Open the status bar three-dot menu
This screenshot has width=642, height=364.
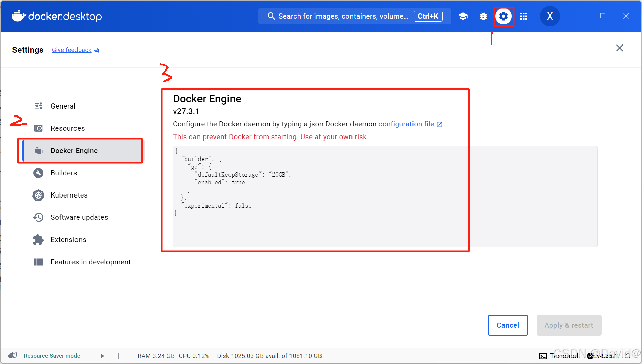(x=118, y=356)
